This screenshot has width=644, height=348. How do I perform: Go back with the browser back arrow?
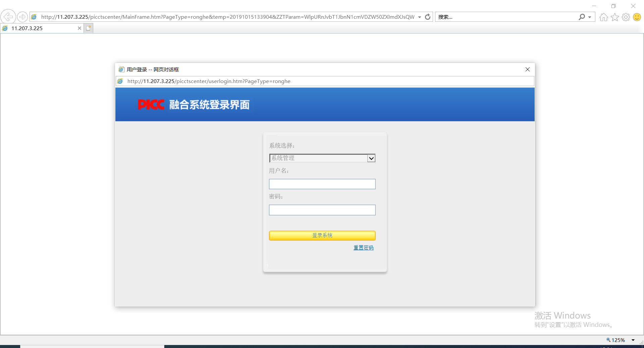coord(8,16)
